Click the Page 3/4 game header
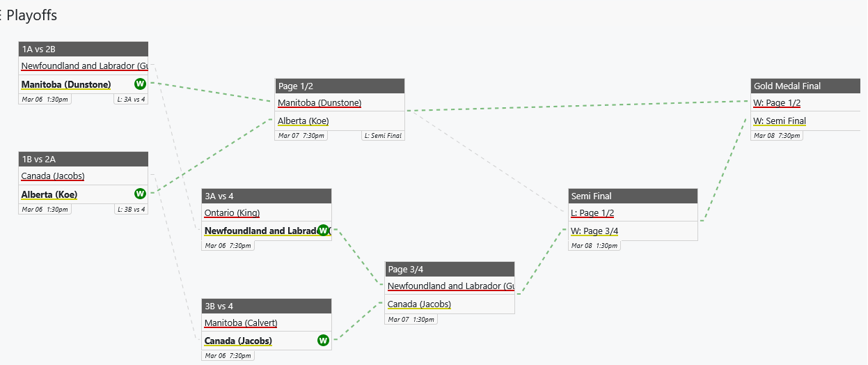 pyautogui.click(x=449, y=269)
